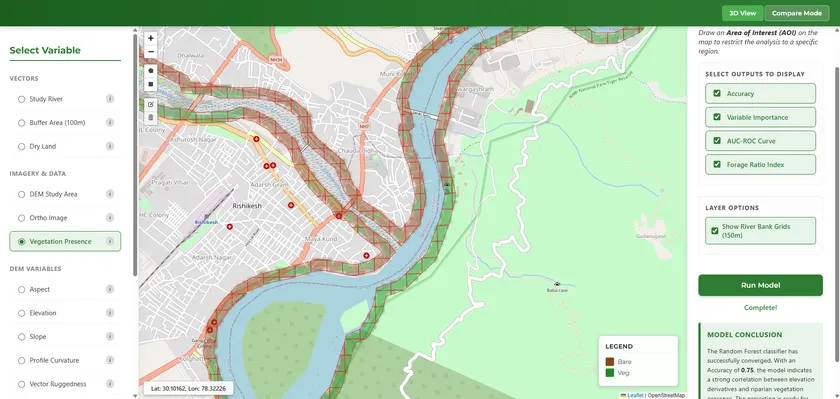Image resolution: width=840 pixels, height=399 pixels.
Task: Open info for Vector Ruggedness
Action: pos(110,384)
